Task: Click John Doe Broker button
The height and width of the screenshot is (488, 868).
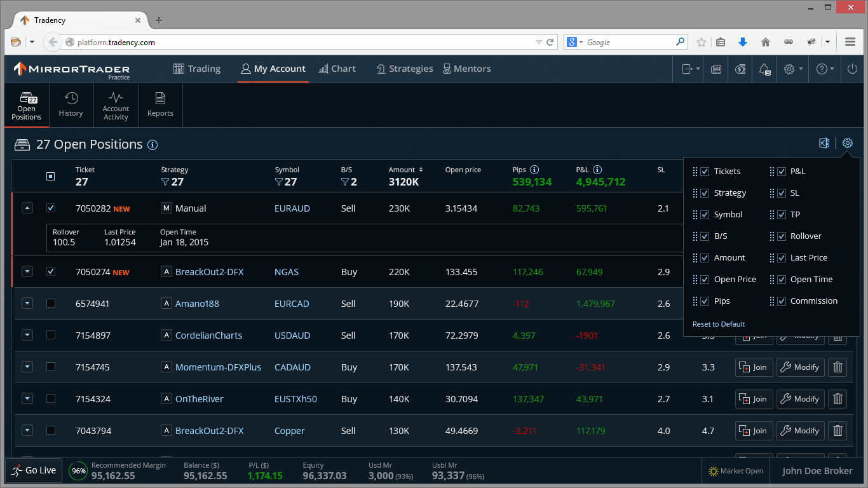Action: point(817,471)
